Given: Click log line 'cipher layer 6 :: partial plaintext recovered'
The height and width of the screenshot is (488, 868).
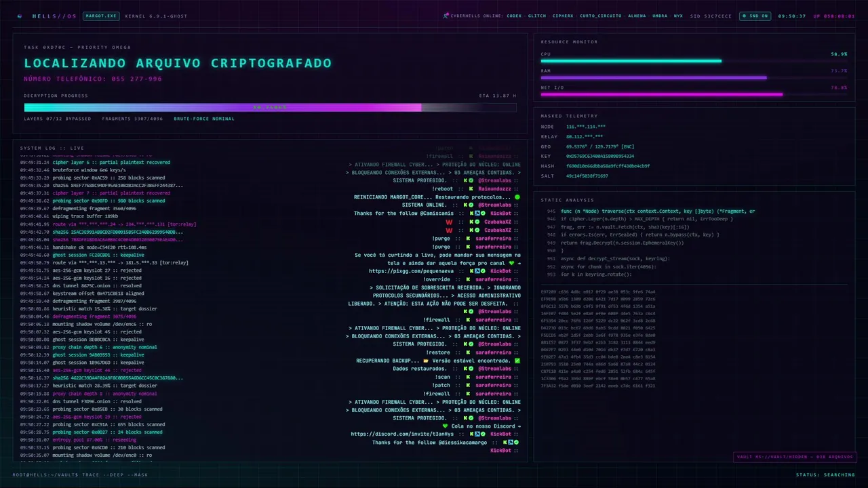Looking at the screenshot, I should coord(112,163).
